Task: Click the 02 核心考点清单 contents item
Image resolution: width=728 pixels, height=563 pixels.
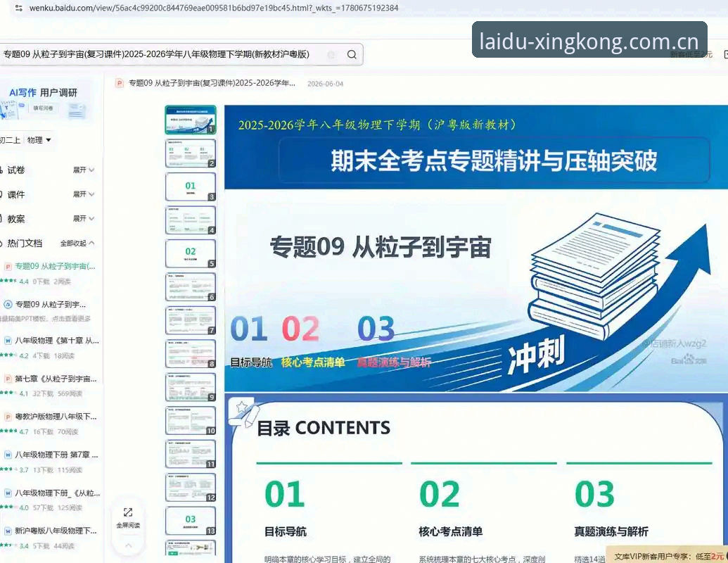Action: [x=450, y=507]
